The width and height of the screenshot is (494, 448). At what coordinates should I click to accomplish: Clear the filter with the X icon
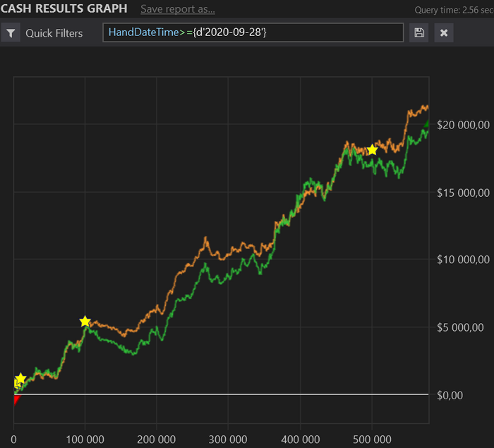444,32
